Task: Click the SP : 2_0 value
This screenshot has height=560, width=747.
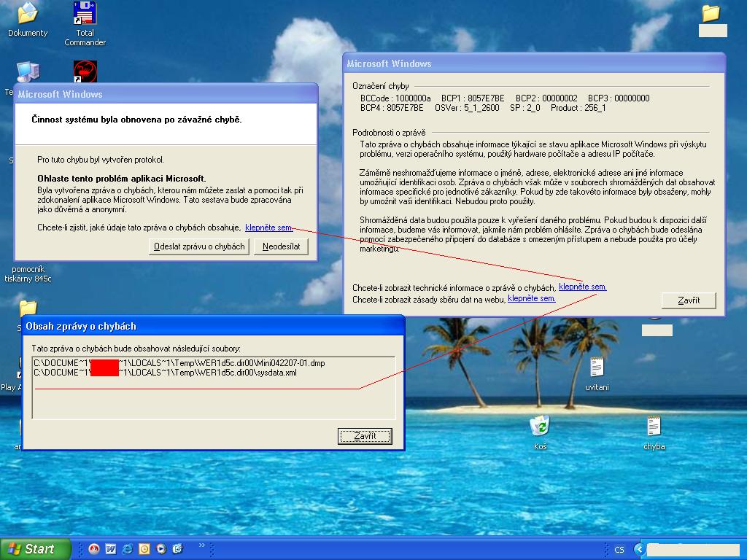Action: (x=525, y=108)
